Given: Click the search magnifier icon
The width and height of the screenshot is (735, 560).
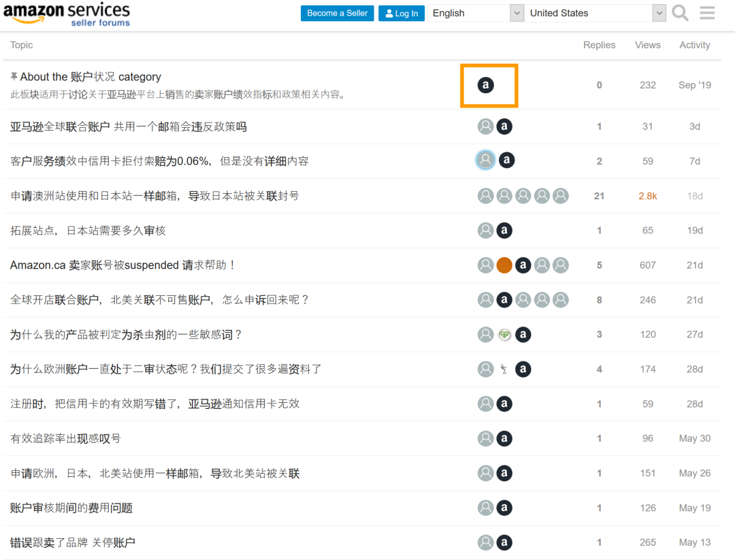Looking at the screenshot, I should coord(680,13).
